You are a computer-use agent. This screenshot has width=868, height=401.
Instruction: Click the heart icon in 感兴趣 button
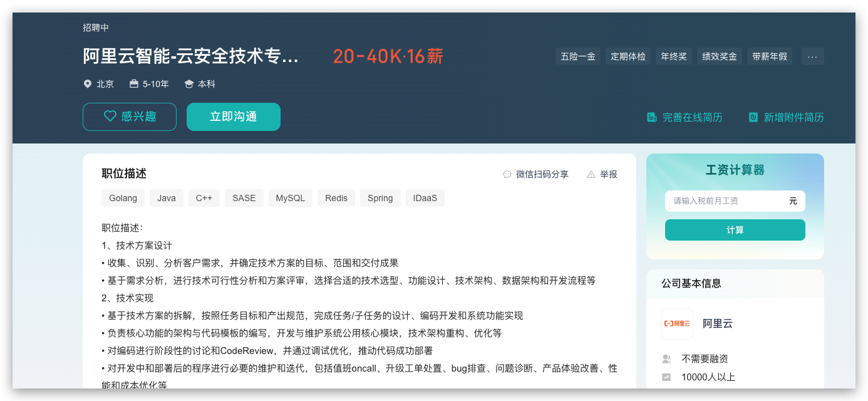[110, 116]
